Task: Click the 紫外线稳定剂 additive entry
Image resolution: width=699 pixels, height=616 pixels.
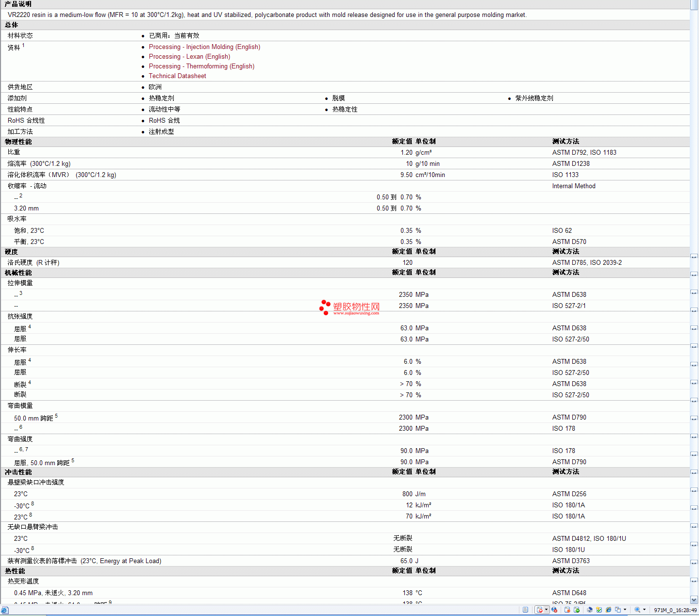Action: tap(534, 98)
